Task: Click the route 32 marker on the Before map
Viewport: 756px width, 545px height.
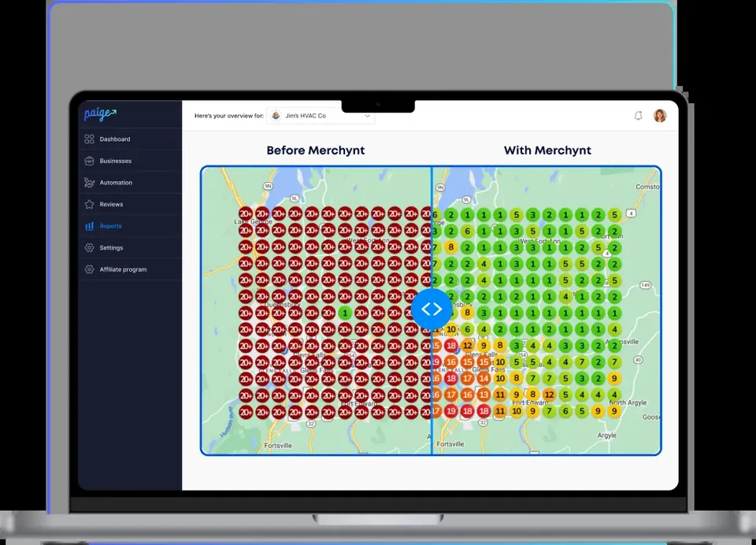Action: 311,424
